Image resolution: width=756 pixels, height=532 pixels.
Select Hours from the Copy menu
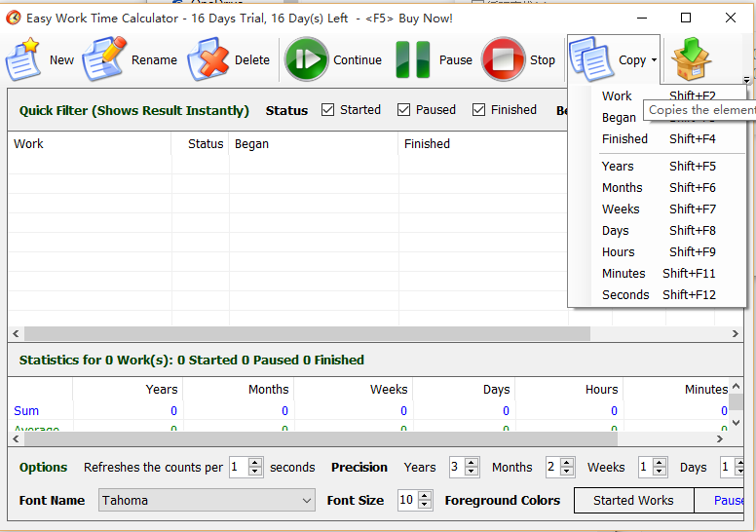[618, 252]
